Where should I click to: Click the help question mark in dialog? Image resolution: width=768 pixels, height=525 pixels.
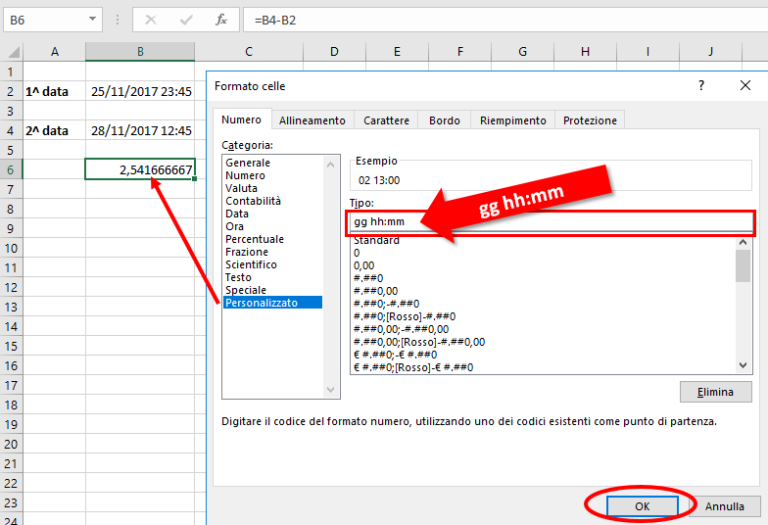click(x=700, y=86)
